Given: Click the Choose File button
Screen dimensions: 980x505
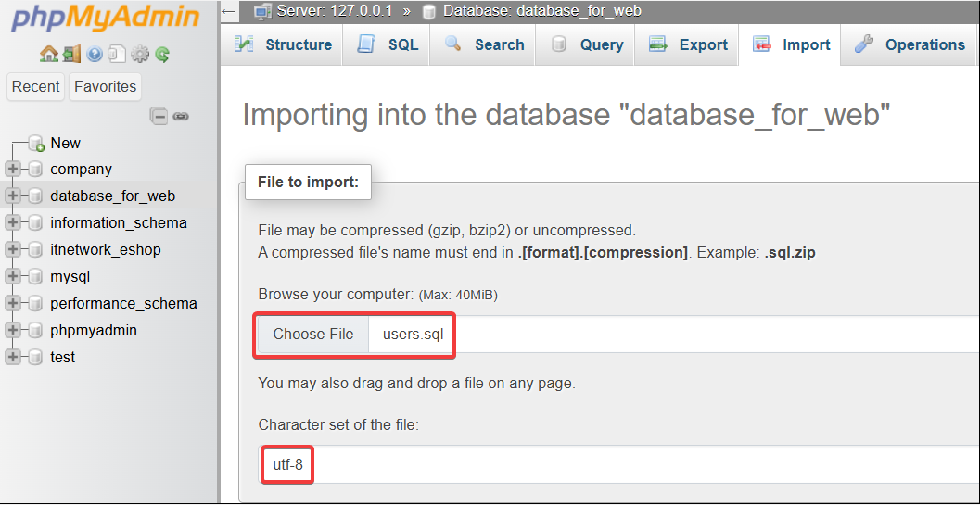Looking at the screenshot, I should tap(312, 335).
